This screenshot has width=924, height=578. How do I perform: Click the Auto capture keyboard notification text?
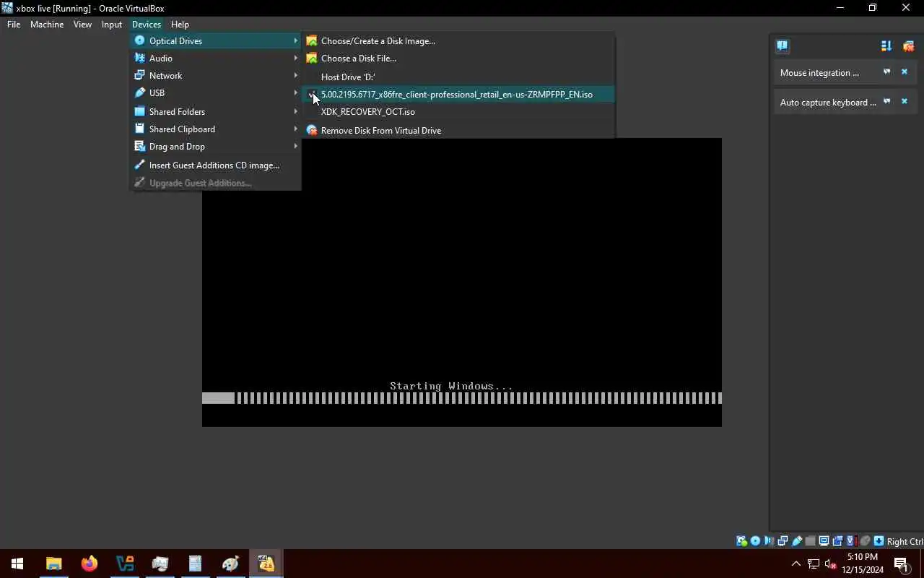tap(828, 103)
